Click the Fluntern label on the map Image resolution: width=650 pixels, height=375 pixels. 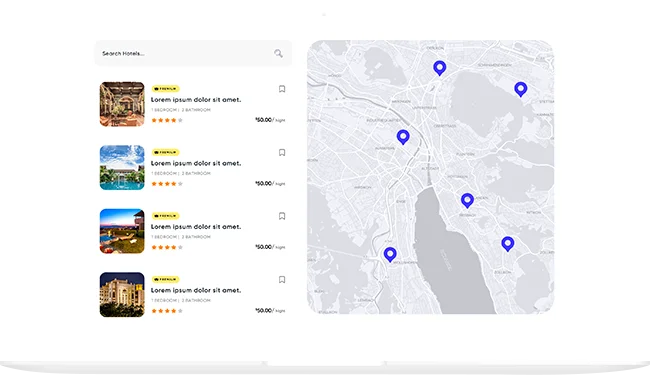click(465, 154)
